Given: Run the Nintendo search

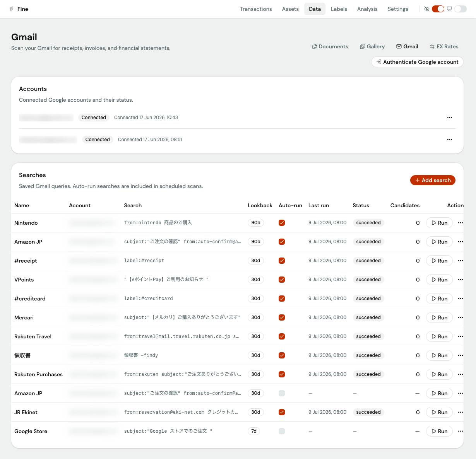Looking at the screenshot, I should point(439,223).
